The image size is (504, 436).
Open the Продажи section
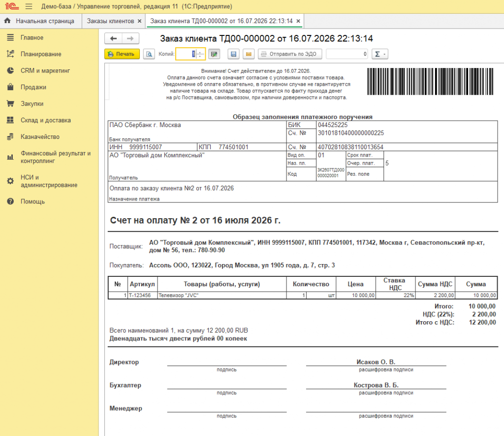click(x=33, y=87)
